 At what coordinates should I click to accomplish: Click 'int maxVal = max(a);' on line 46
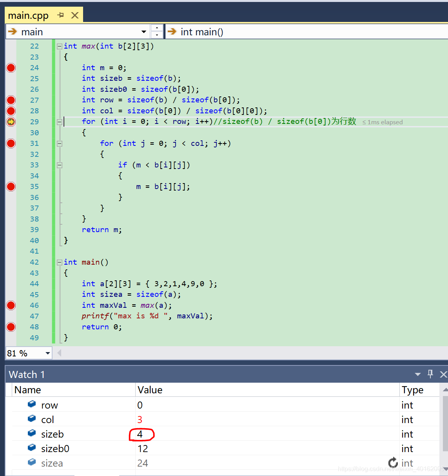point(127,305)
